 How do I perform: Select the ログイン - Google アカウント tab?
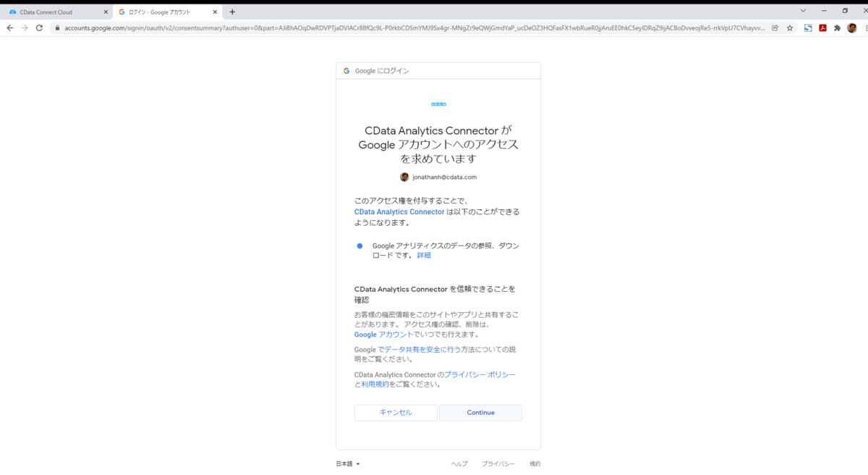pos(168,12)
